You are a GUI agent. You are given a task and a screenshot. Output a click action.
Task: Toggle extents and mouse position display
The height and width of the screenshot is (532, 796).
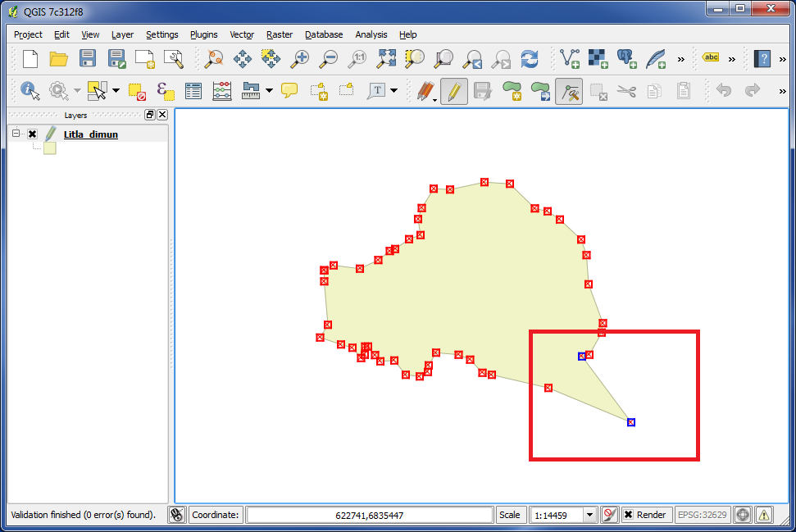(x=177, y=515)
